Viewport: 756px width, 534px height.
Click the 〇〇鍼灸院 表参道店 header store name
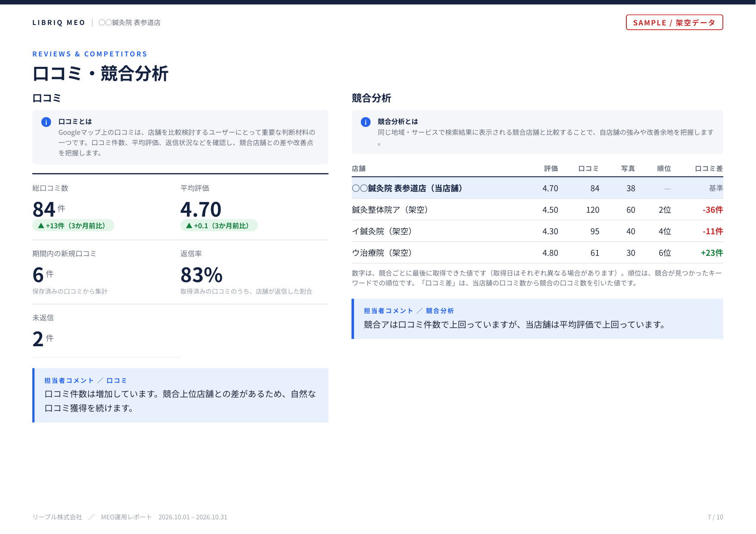click(130, 22)
